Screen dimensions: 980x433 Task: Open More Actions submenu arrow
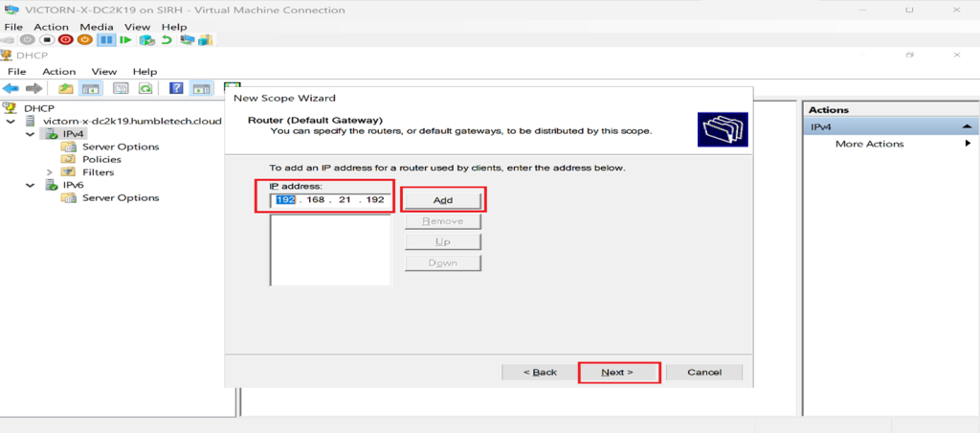pyautogui.click(x=968, y=144)
